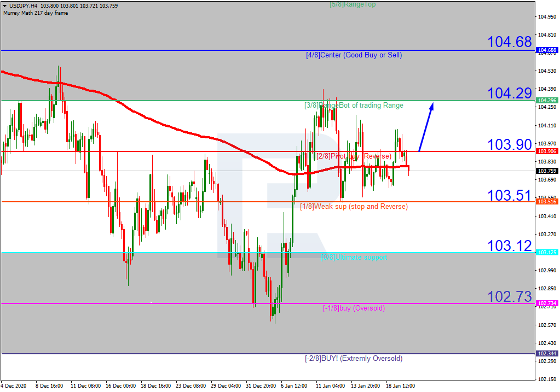Select the large 102.73 level number
560x392 pixels.
pyautogui.click(x=509, y=296)
